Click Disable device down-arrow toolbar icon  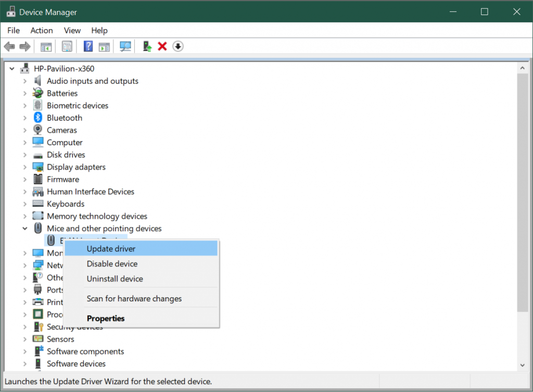178,46
